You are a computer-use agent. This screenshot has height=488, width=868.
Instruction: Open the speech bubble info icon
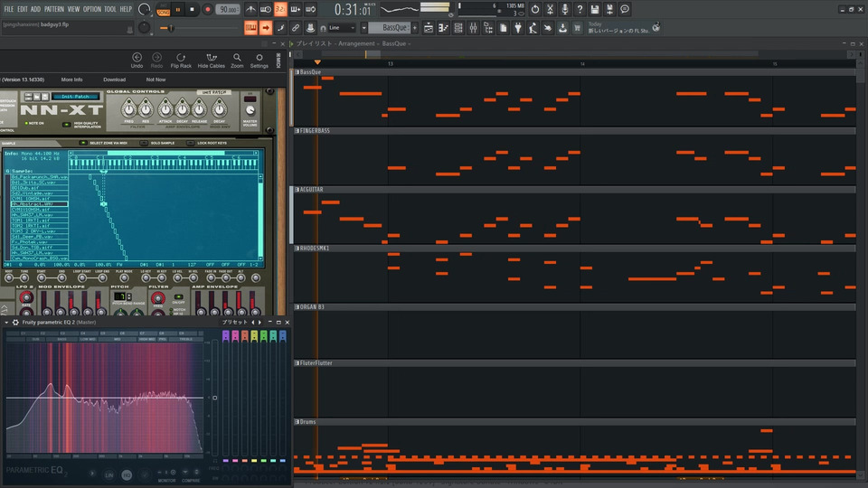pyautogui.click(x=625, y=9)
